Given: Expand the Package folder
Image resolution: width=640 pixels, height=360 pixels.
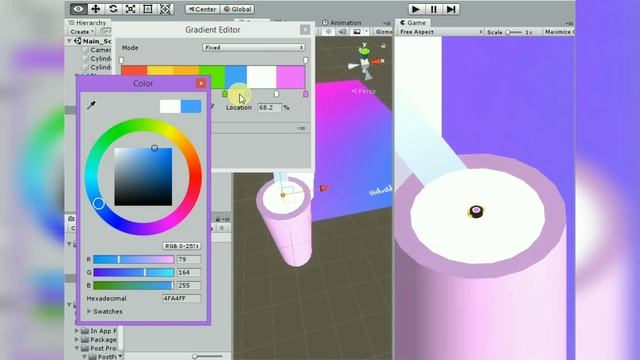Looking at the screenshot, I should point(77,340).
